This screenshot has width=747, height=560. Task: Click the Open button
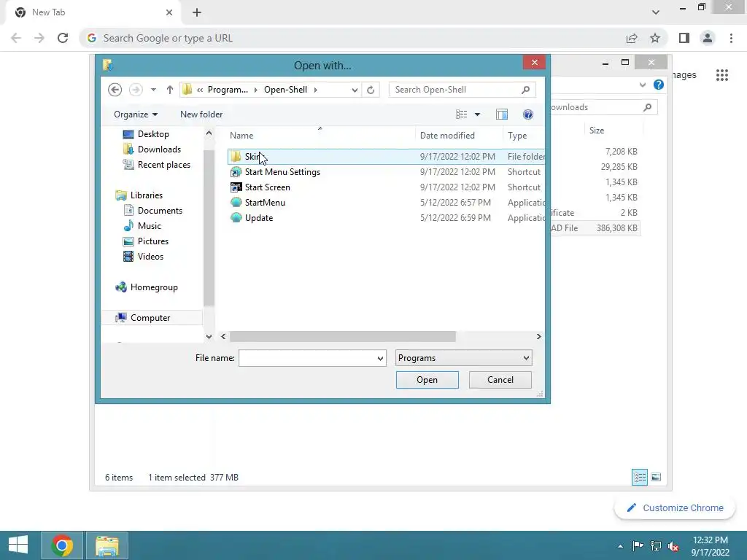(427, 380)
